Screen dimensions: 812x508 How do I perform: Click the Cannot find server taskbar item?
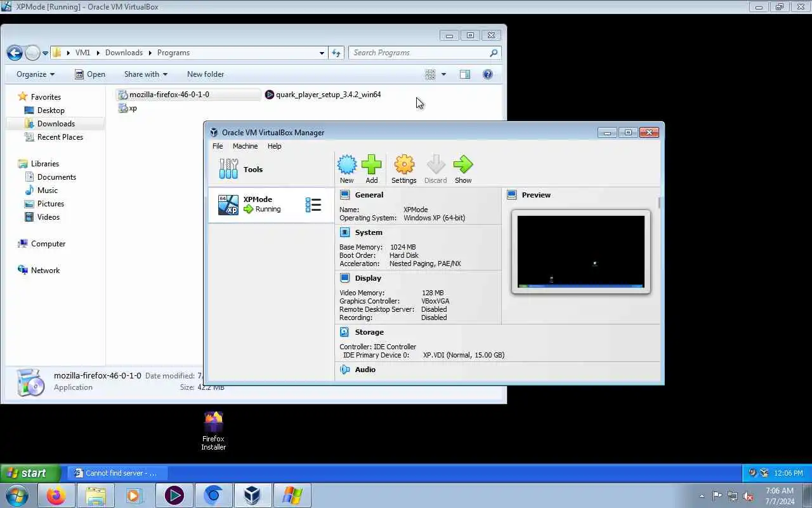117,473
